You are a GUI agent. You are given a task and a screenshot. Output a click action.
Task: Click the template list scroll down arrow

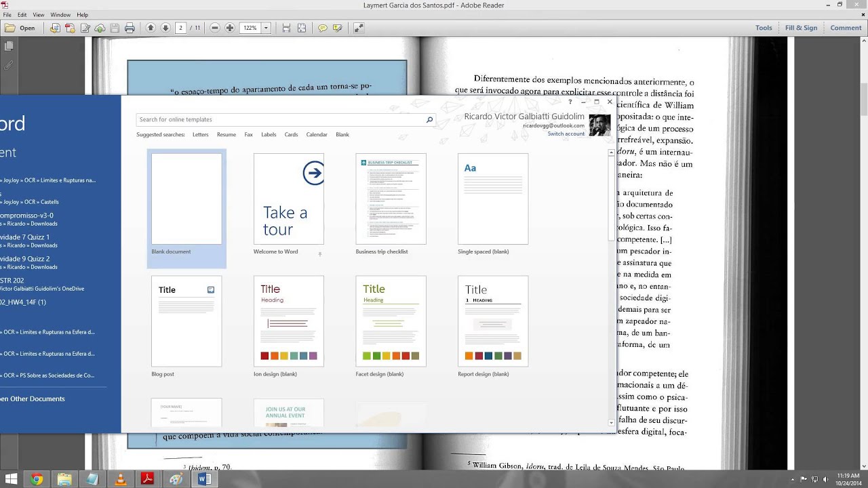(x=611, y=423)
